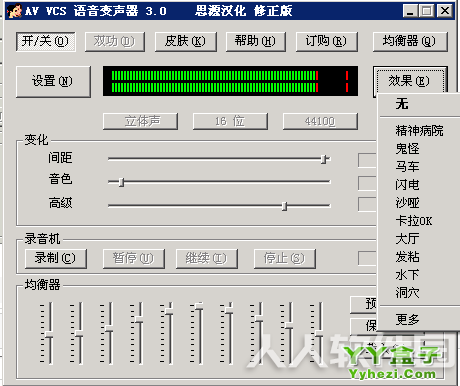The image size is (460, 386).
Task: Toggle the 开/关 power button
Action: (x=45, y=41)
